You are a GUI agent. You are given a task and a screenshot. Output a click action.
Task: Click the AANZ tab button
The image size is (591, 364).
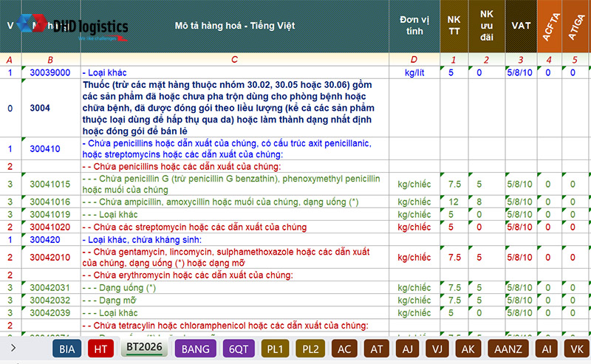coord(508,349)
